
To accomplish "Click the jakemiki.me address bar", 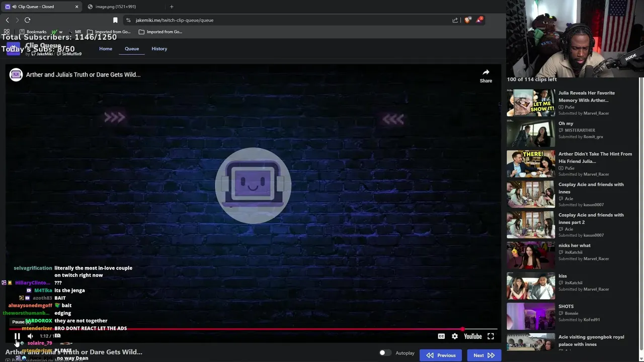I will (x=287, y=20).
